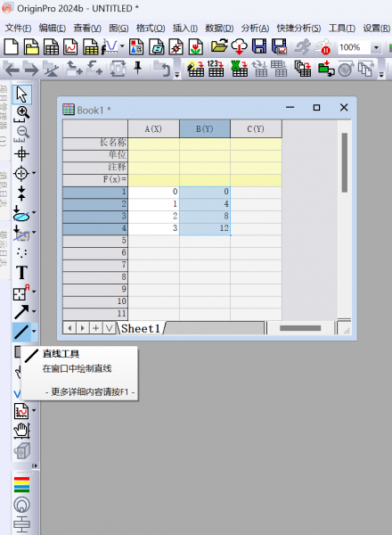Import Excel file with green X icon

coord(239,69)
